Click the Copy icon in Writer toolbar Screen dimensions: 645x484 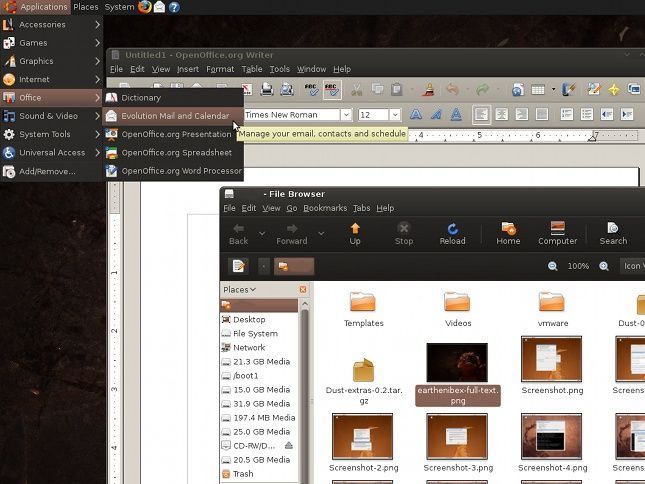[x=377, y=89]
